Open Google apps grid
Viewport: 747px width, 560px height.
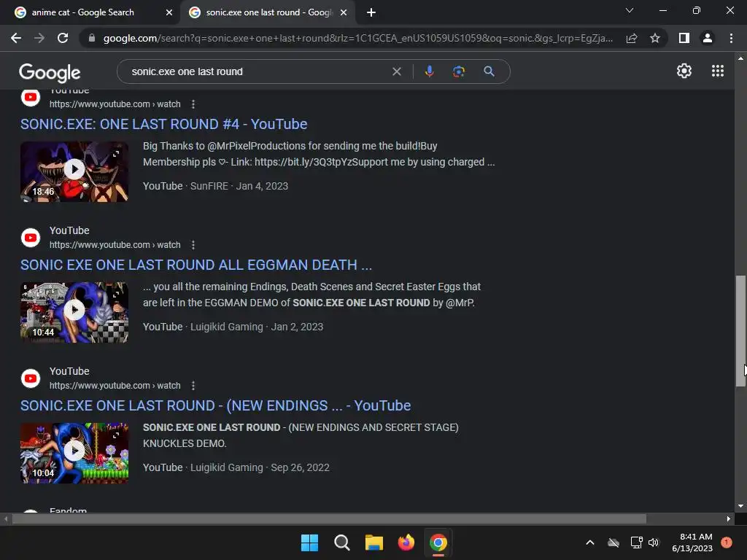click(x=718, y=71)
